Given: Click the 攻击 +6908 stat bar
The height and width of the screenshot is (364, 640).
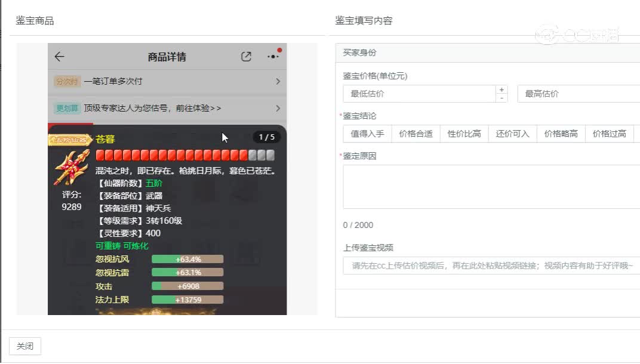Looking at the screenshot, I should [187, 286].
